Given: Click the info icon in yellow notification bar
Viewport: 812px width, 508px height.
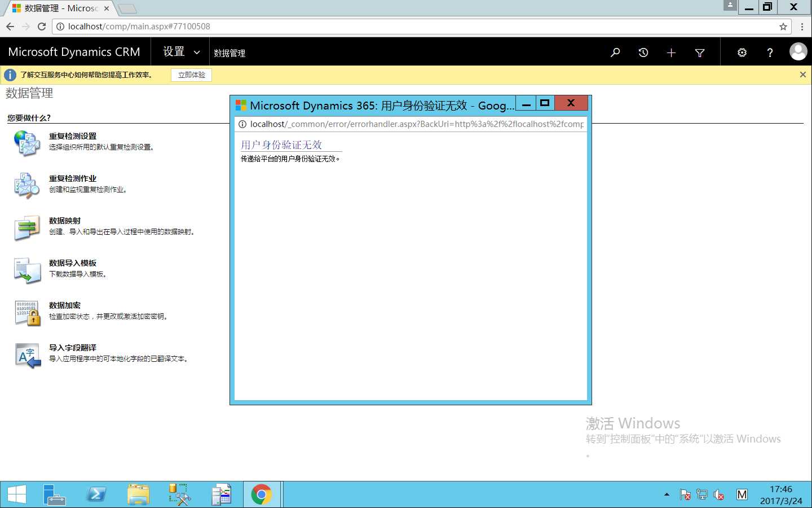Looking at the screenshot, I should (10, 75).
